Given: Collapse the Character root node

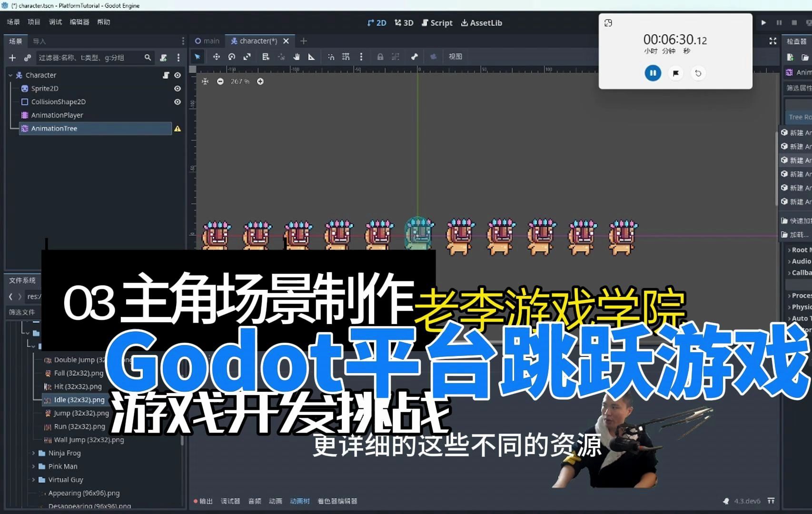Looking at the screenshot, I should [10, 75].
